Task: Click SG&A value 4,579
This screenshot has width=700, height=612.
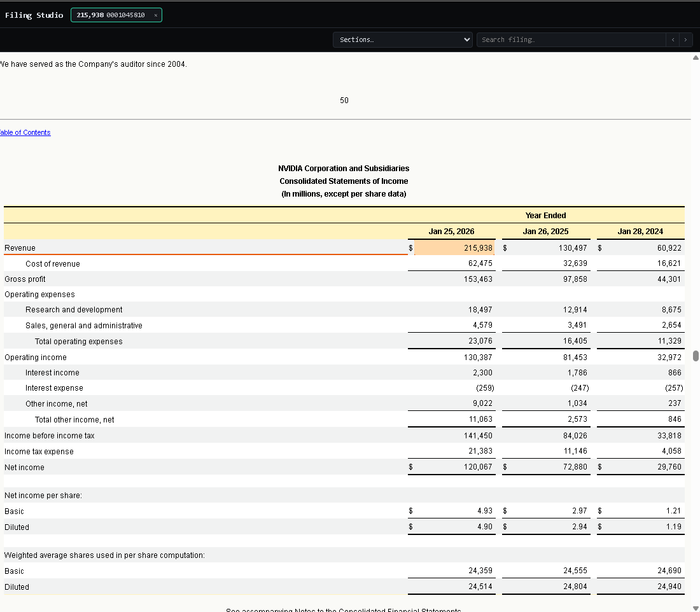Action: pyautogui.click(x=482, y=325)
